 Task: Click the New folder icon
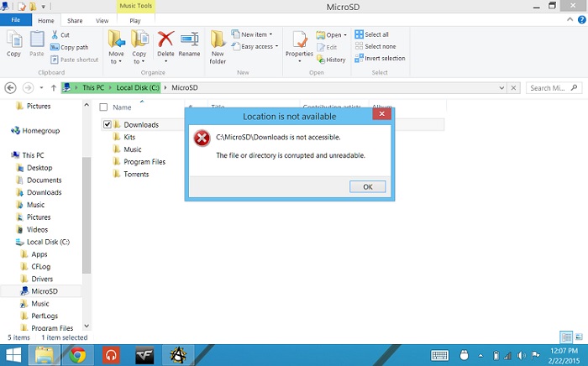(x=218, y=39)
